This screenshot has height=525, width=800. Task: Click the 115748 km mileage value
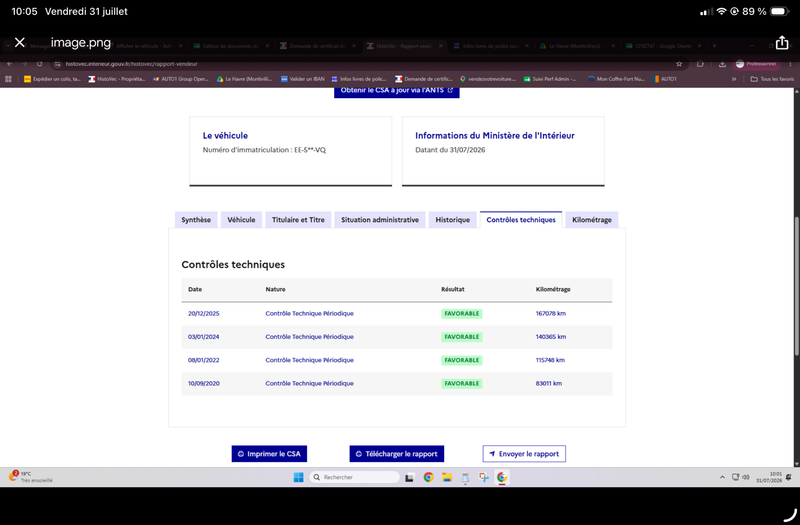tap(550, 360)
